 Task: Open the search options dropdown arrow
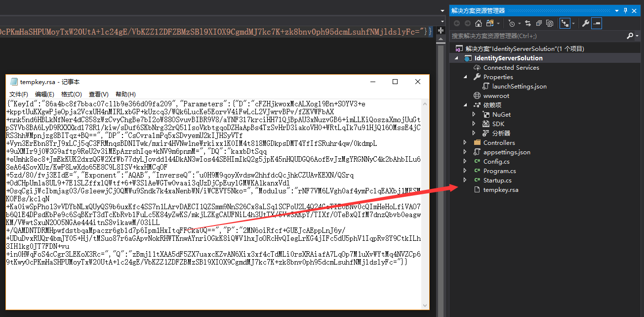(637, 36)
